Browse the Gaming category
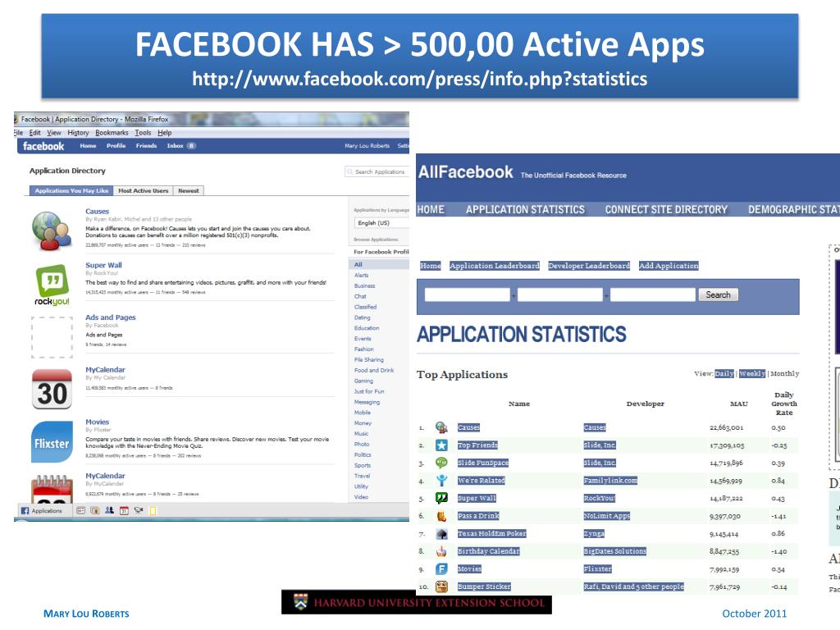This screenshot has width=840, height=630. tap(363, 381)
